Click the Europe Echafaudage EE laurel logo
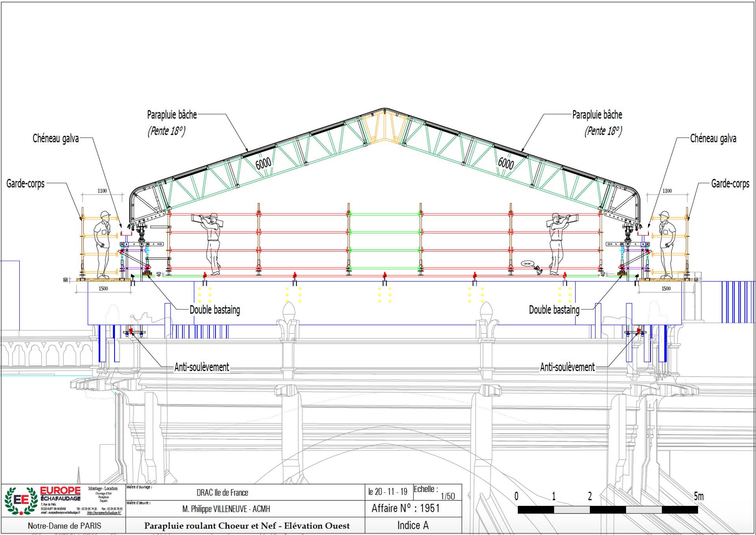 [20, 500]
